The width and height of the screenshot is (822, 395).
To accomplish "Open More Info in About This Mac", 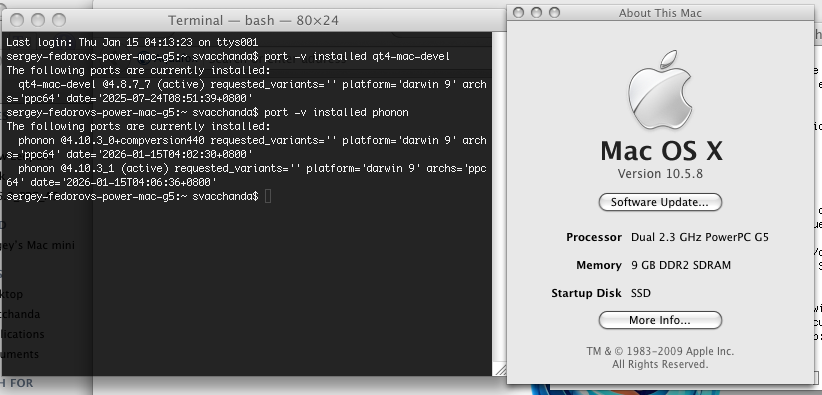I will (x=660, y=320).
